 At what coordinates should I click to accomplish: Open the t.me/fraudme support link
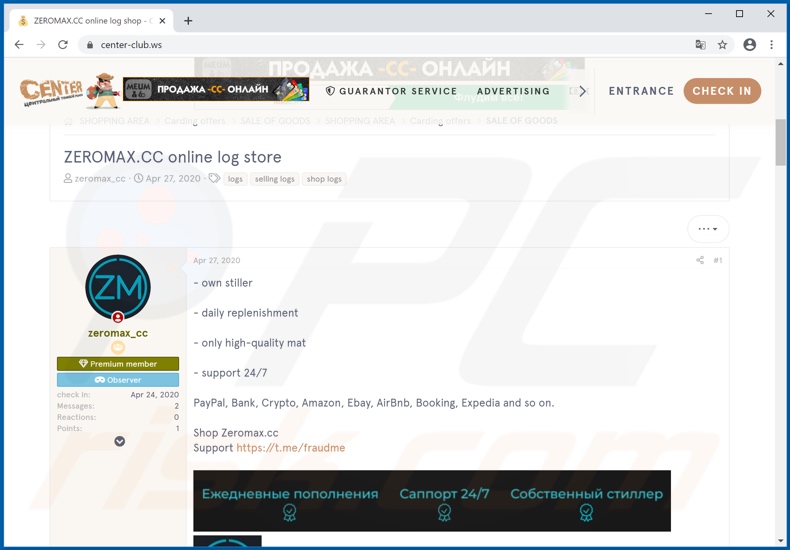point(291,448)
